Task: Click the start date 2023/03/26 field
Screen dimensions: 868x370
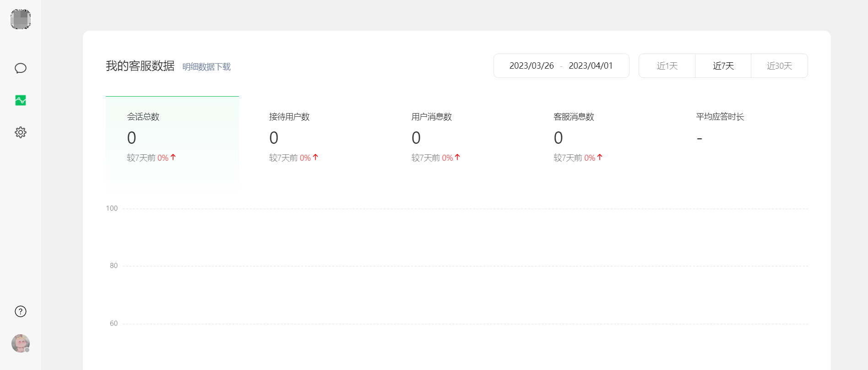Action: tap(532, 66)
